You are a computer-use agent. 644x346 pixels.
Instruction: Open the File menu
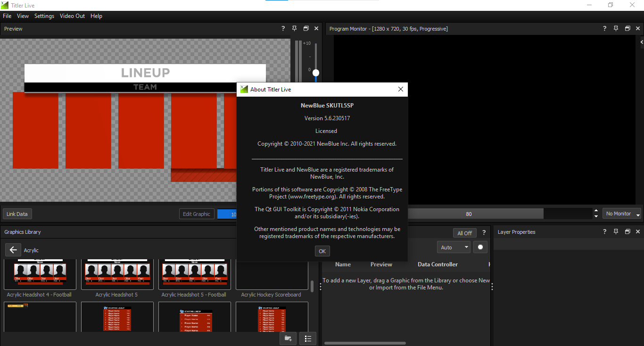click(7, 16)
